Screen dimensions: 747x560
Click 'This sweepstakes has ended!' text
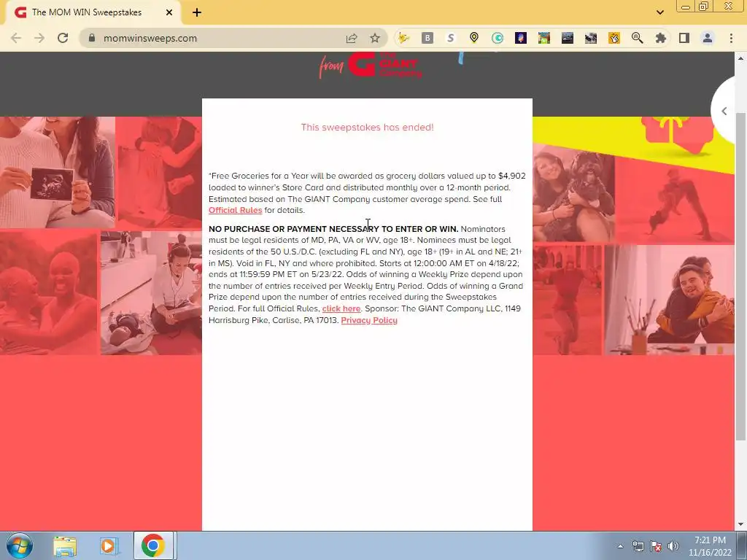[368, 127]
